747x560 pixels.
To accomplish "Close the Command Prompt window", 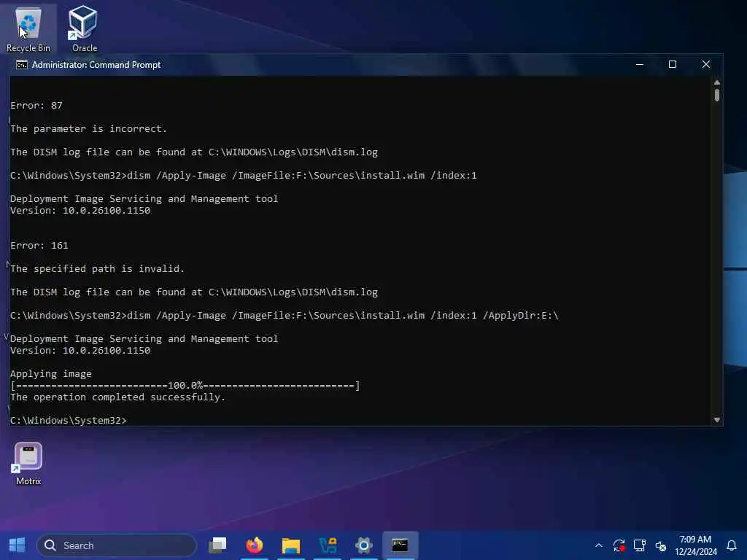I will pyautogui.click(x=706, y=64).
